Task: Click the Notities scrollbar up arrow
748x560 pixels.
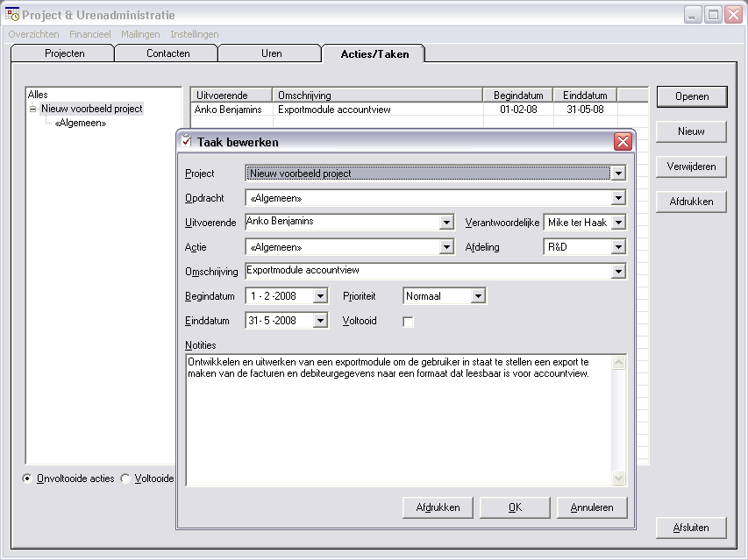Action: (618, 363)
